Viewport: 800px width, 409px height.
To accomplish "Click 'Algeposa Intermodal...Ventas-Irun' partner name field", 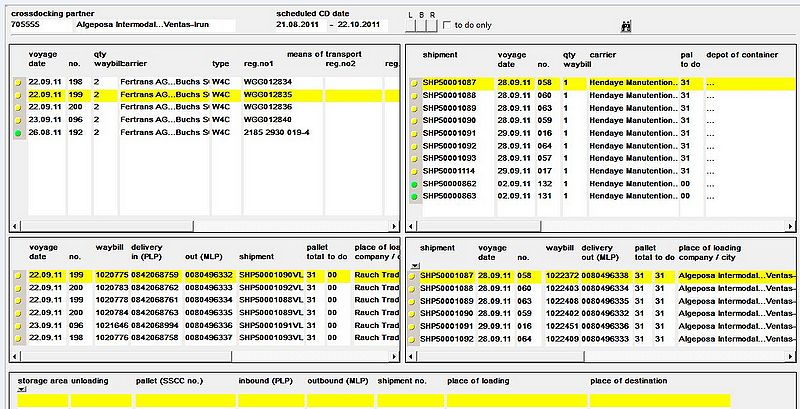I will [x=155, y=25].
